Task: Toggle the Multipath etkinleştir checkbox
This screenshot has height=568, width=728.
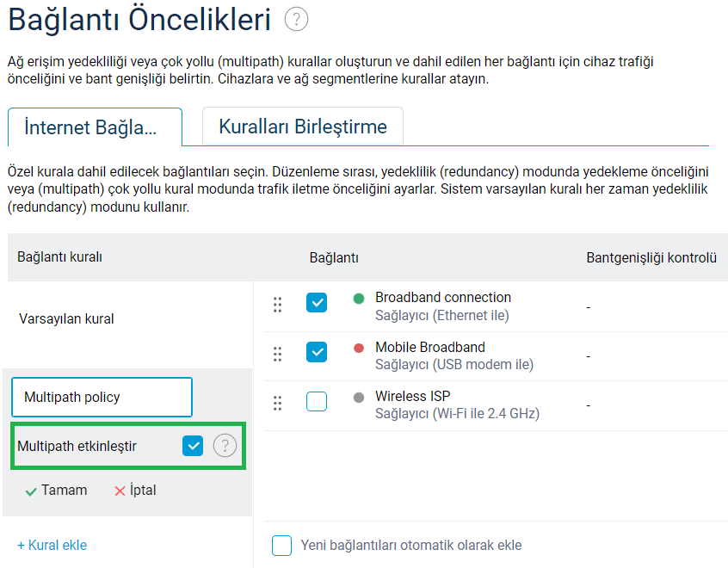Action: (x=193, y=446)
